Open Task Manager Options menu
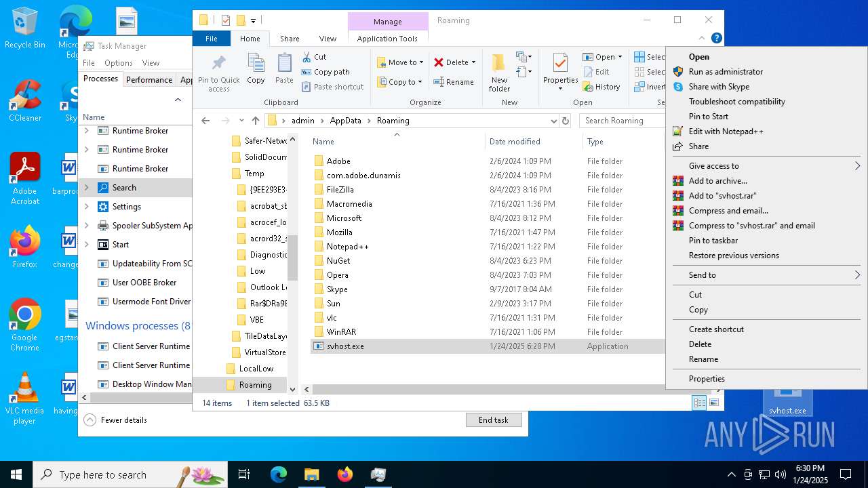Image resolution: width=868 pixels, height=488 pixels. click(119, 63)
